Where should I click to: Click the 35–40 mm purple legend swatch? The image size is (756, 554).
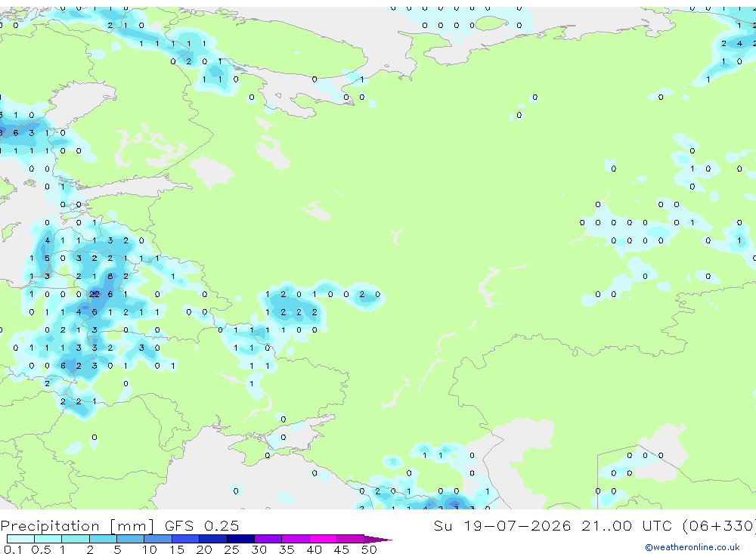pyautogui.click(x=296, y=539)
